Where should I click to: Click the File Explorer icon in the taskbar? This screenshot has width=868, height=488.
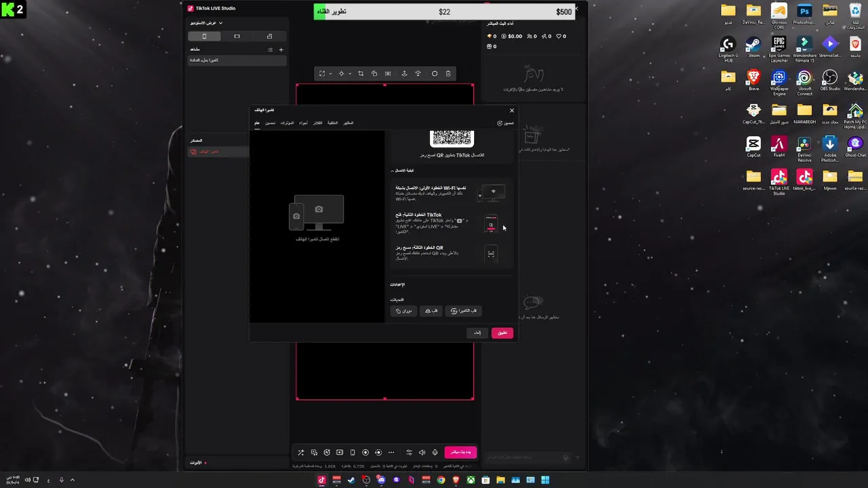point(500,480)
